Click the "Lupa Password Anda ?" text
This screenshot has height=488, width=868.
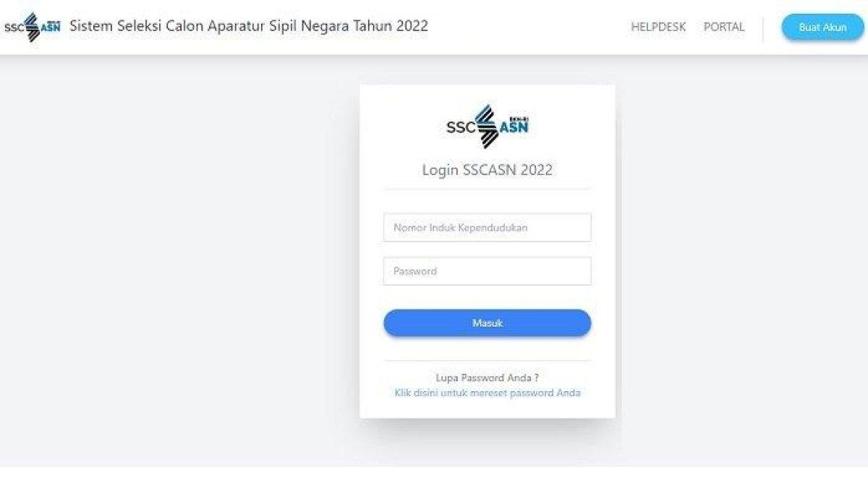(488, 377)
